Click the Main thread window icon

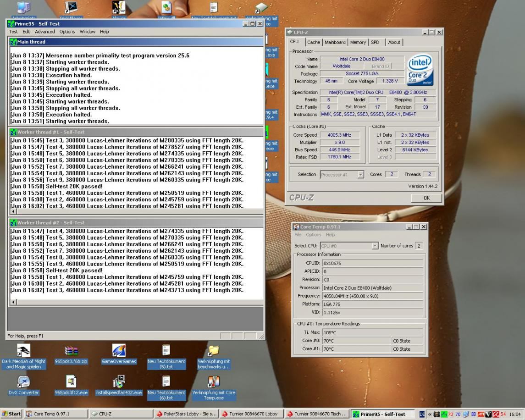[x=13, y=42]
